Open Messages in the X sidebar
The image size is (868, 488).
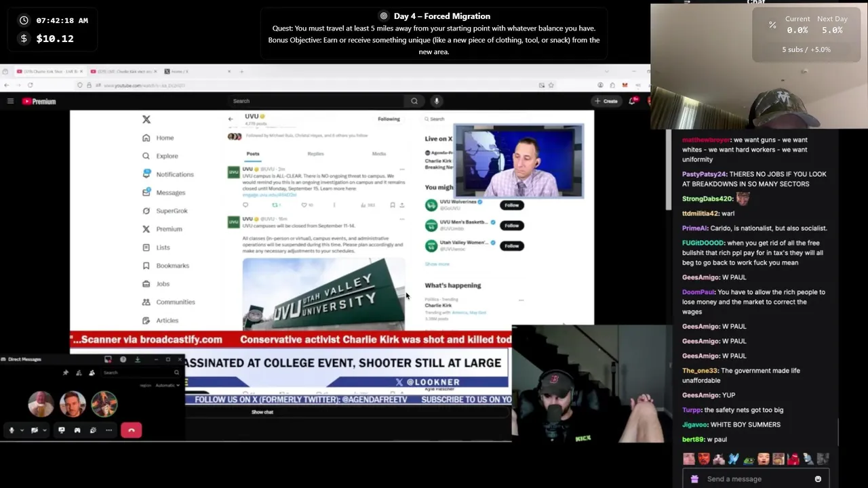(x=163, y=192)
